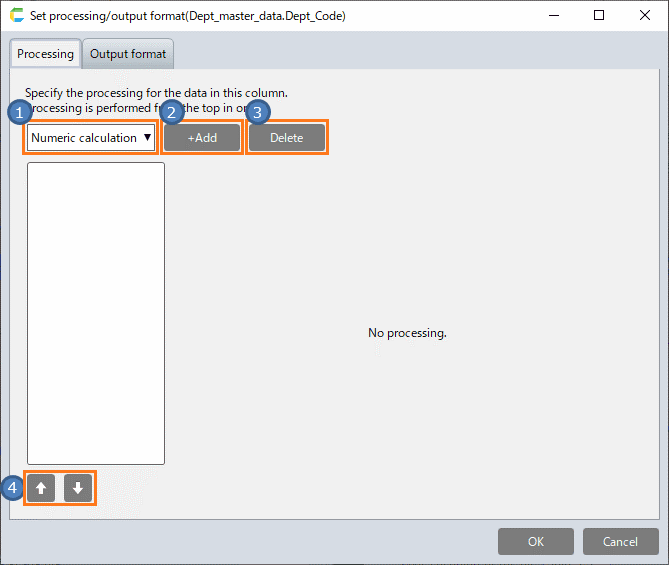Image resolution: width=669 pixels, height=565 pixels.
Task: Minimize the dialog window
Action: [553, 15]
